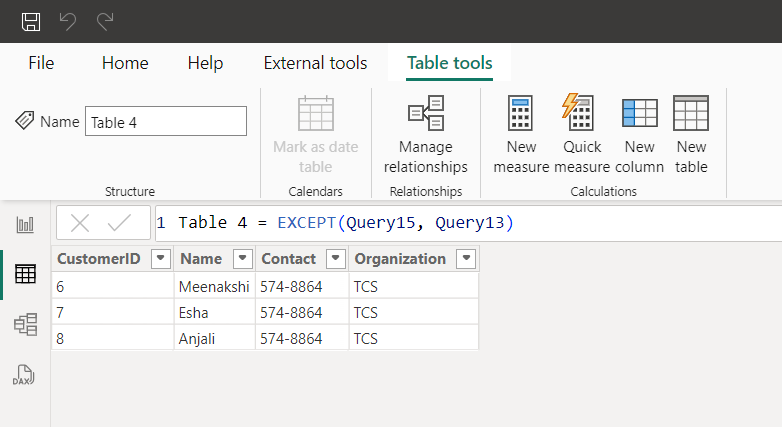This screenshot has height=427, width=782.
Task: Expand Name column filter dropdown
Action: (x=241, y=259)
